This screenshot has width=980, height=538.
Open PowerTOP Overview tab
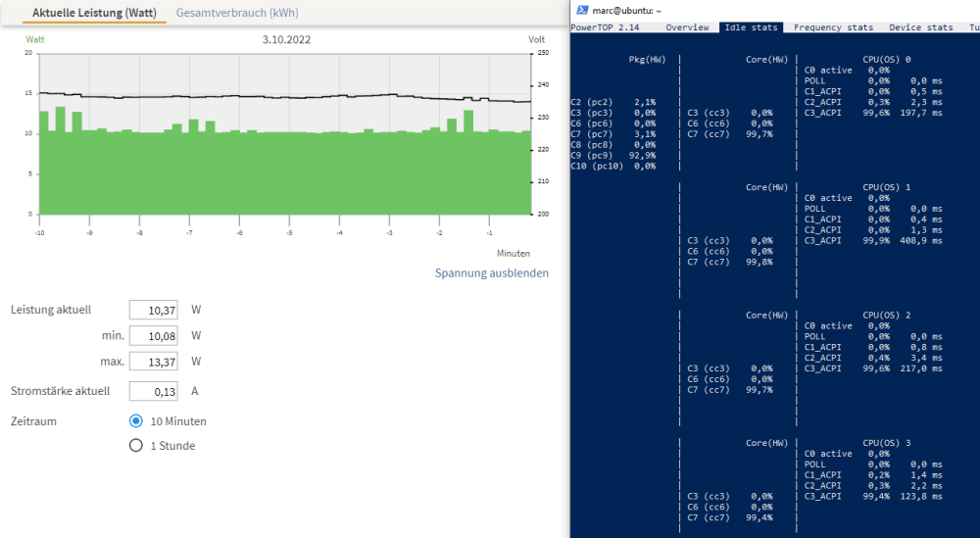687,27
